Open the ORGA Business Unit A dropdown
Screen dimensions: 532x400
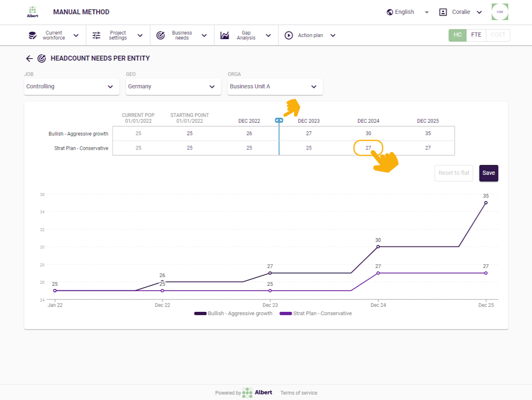coord(275,86)
